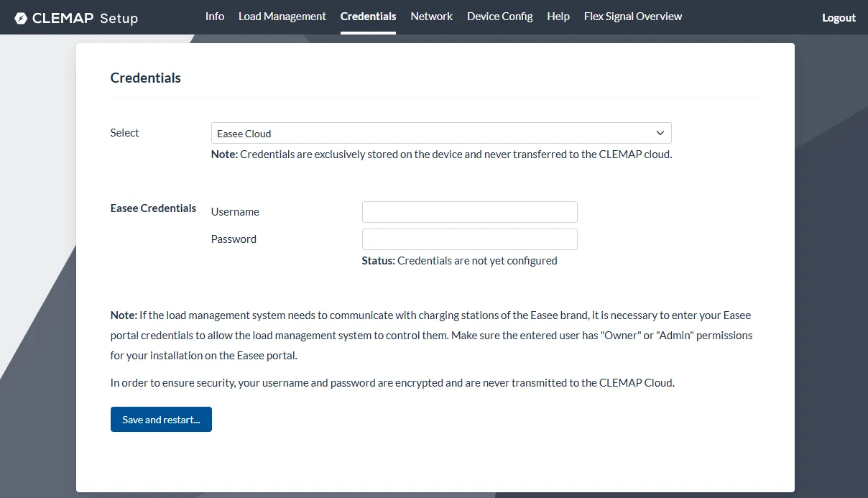868x498 pixels.
Task: Click into the Easee Password field
Action: click(469, 239)
